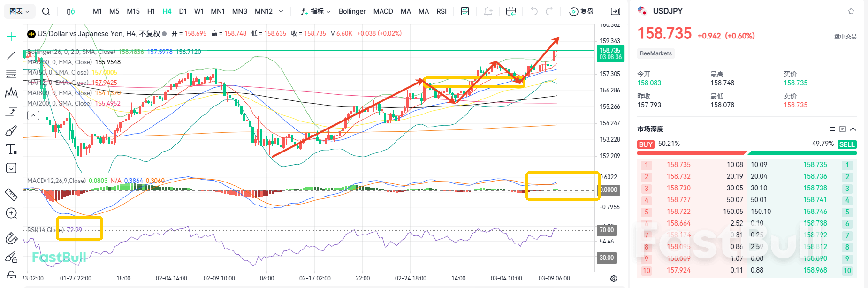Collapse the right side panel
Image resolution: width=868 pixels, height=288 pixels.
[x=616, y=11]
